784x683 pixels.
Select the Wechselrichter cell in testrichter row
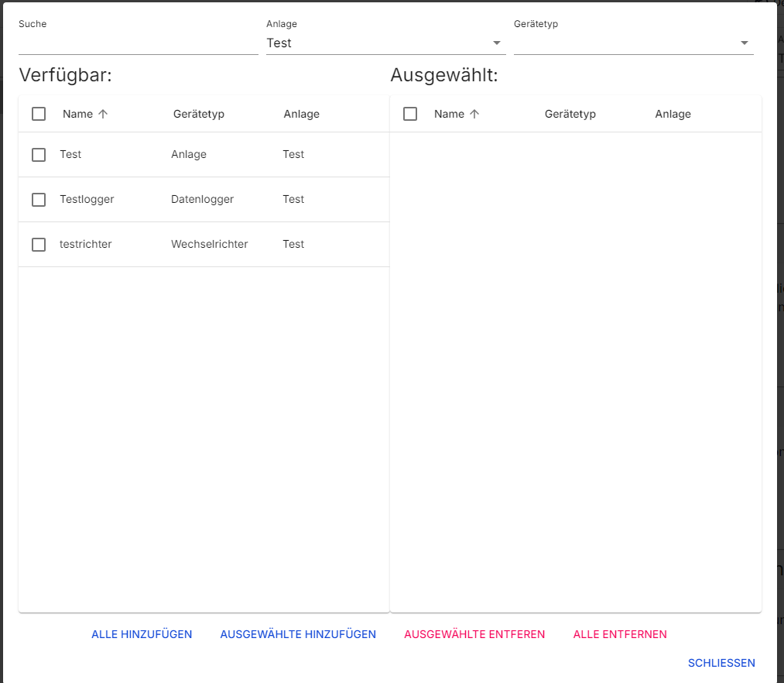[x=210, y=244]
